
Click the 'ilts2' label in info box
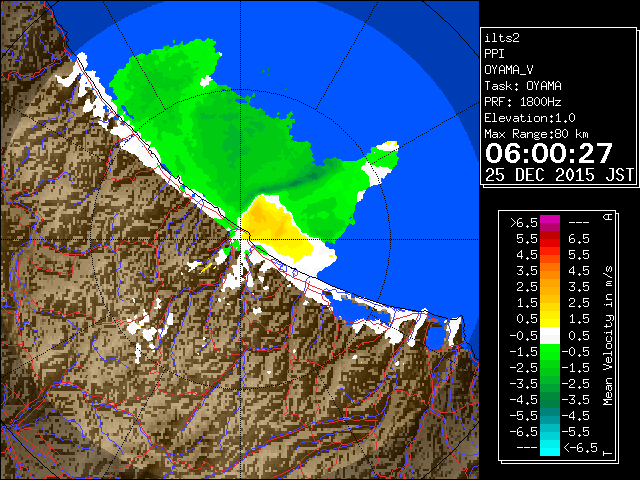click(x=502, y=38)
